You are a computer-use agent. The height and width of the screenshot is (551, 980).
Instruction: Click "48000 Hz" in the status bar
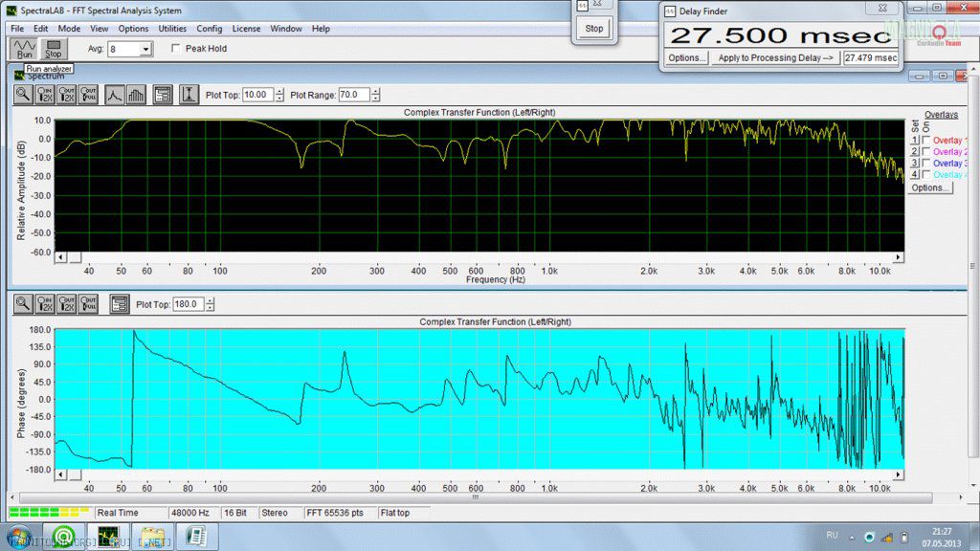coord(190,513)
